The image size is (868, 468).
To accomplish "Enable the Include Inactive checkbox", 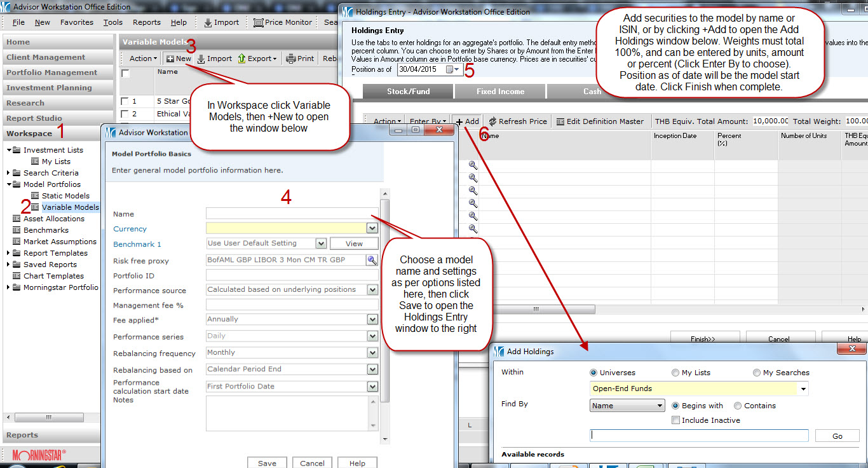I will tap(676, 420).
